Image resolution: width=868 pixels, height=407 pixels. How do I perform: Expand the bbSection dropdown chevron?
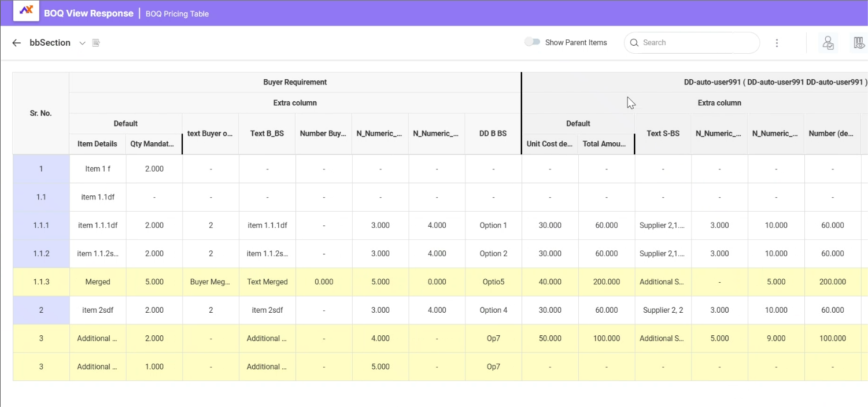82,43
